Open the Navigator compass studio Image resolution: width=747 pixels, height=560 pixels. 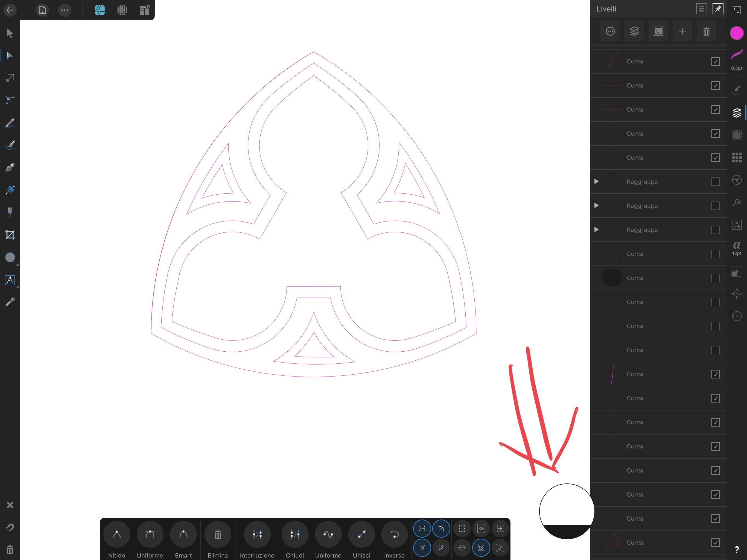click(737, 293)
